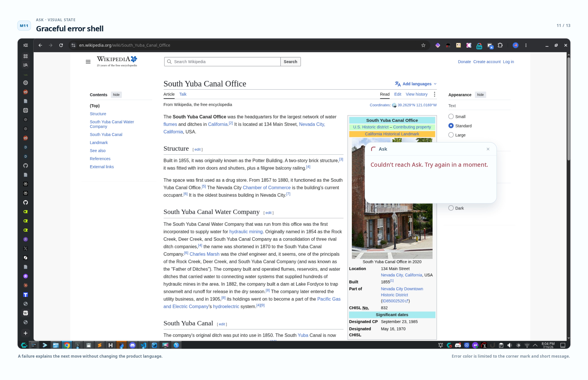588x380 pixels.
Task: Open the article more-options menu
Action: coord(434,94)
